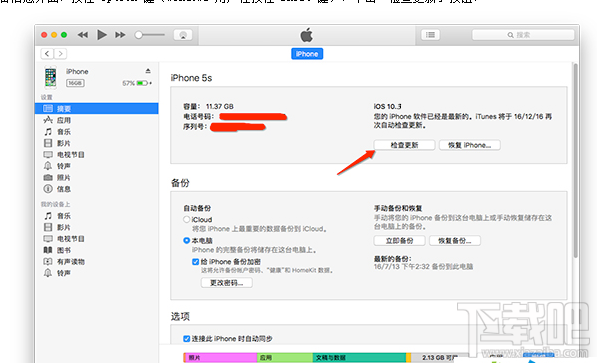597x363 pixels.
Task: Click the 2.13 GB 可用 storage label
Action: pos(439,358)
